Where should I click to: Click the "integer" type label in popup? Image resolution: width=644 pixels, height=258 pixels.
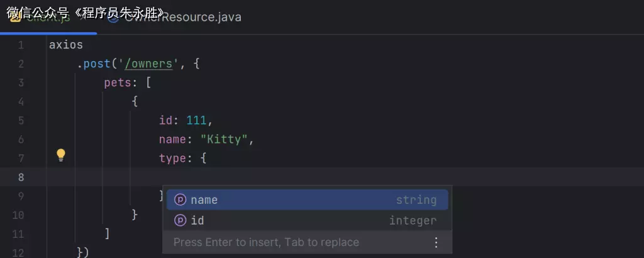pyautogui.click(x=413, y=221)
